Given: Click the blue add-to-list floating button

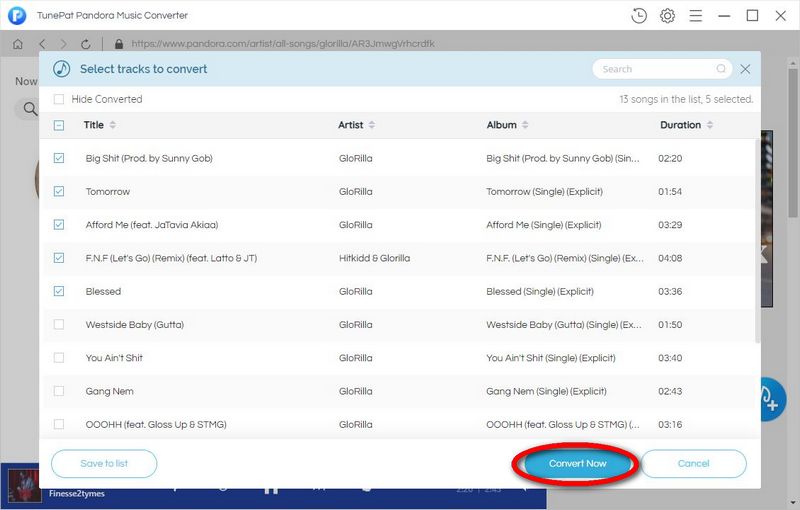Looking at the screenshot, I should 771,399.
